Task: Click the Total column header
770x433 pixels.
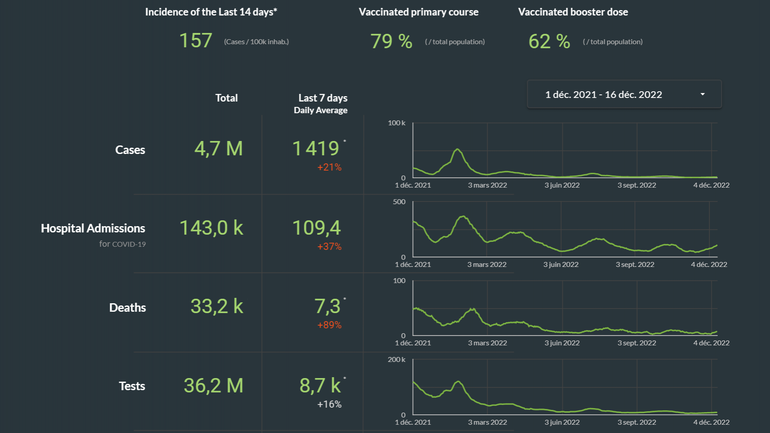Action: (227, 98)
